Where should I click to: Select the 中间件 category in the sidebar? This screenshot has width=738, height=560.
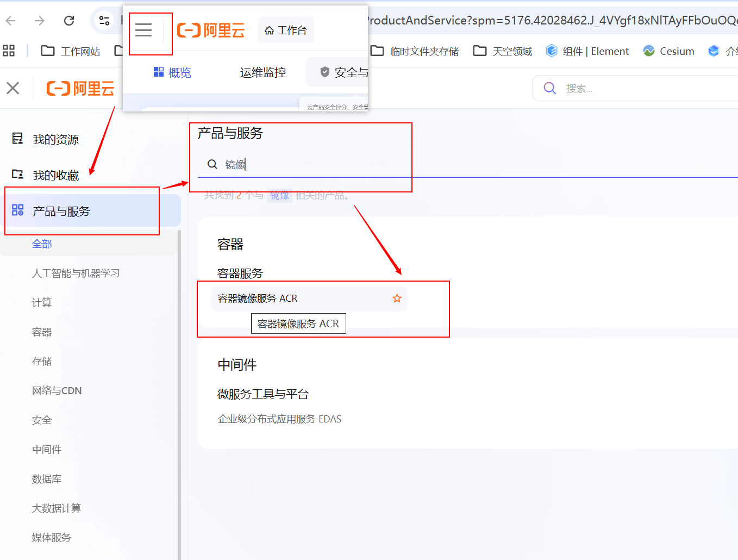47,450
